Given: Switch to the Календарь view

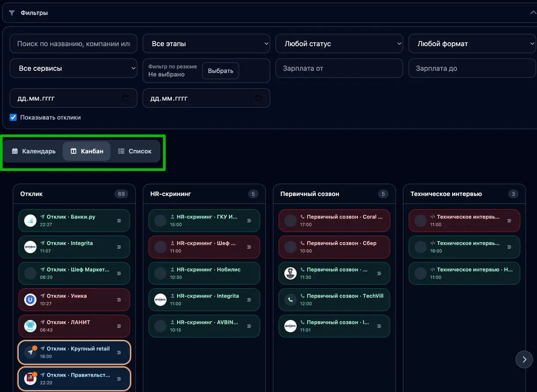Looking at the screenshot, I should pos(34,151).
